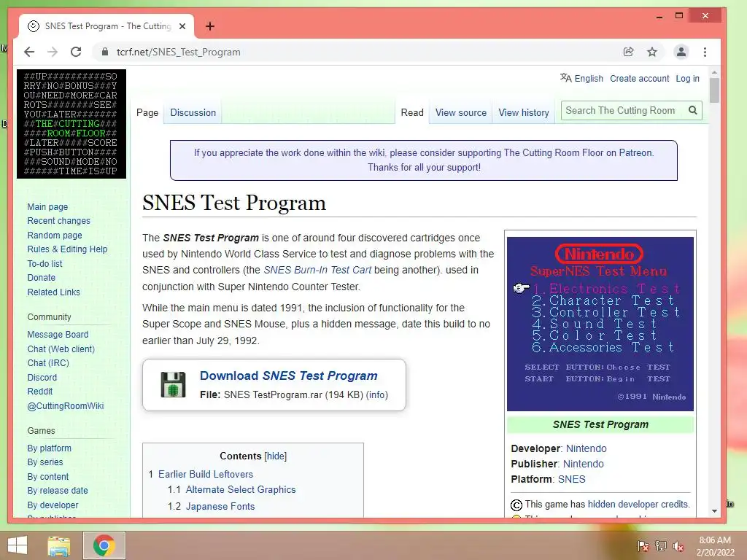Image resolution: width=747 pixels, height=560 pixels.
Task: Click Log in link
Action: pos(687,79)
